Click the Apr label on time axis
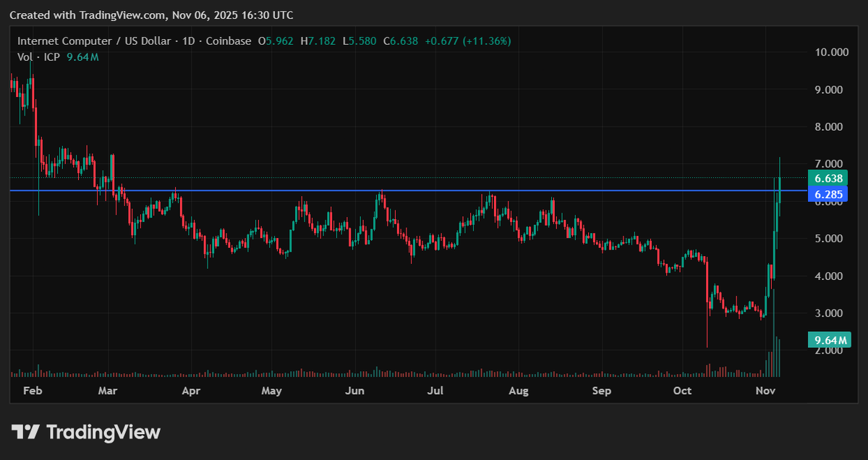The height and width of the screenshot is (460, 868). (x=191, y=391)
